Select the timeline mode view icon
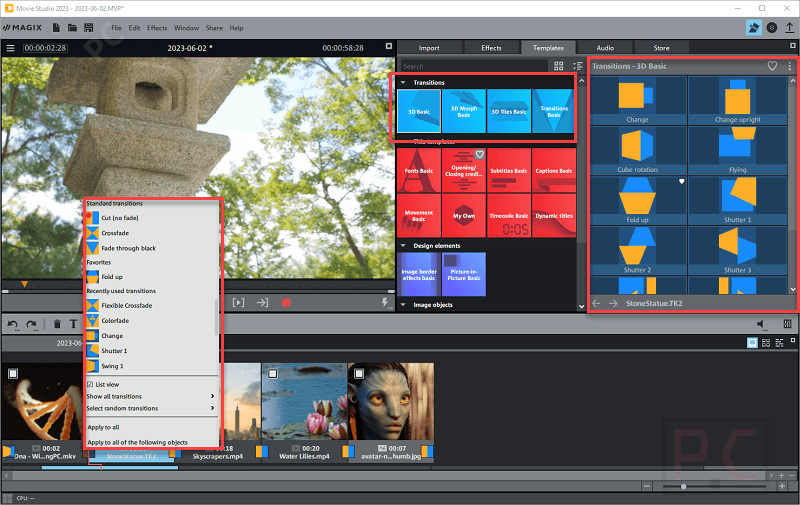This screenshot has height=505, width=800. 779,343
